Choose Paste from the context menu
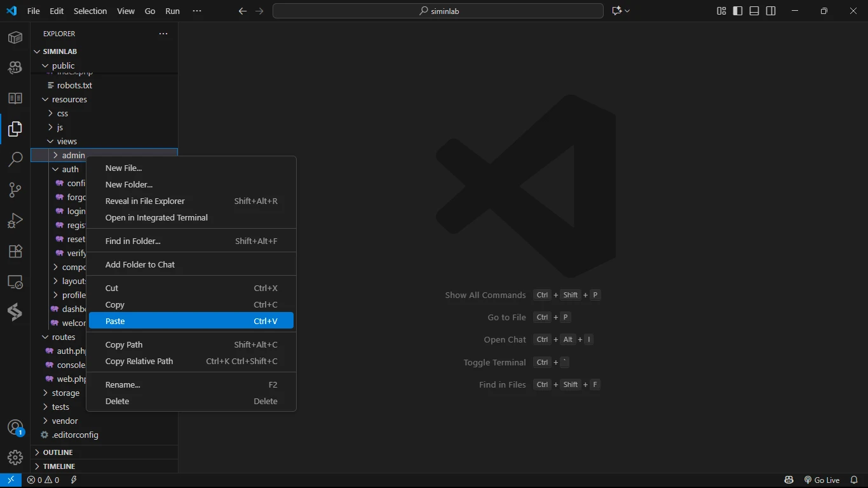868x488 pixels. (191, 321)
